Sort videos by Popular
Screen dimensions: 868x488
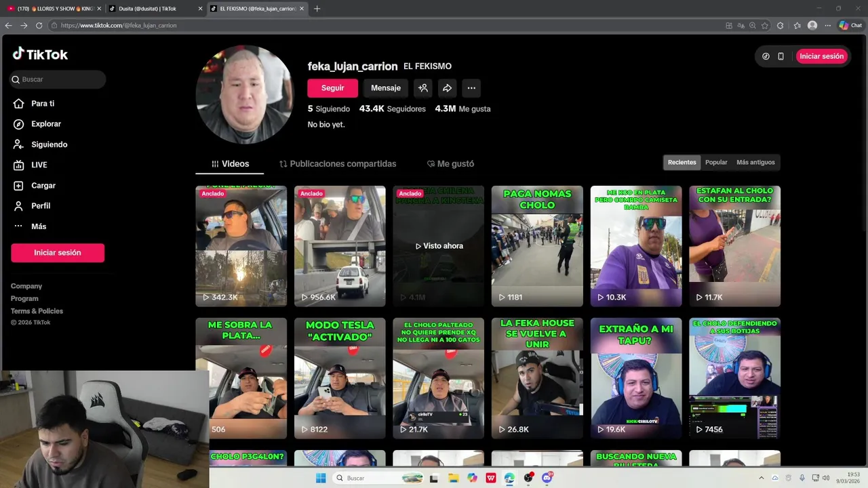click(716, 162)
